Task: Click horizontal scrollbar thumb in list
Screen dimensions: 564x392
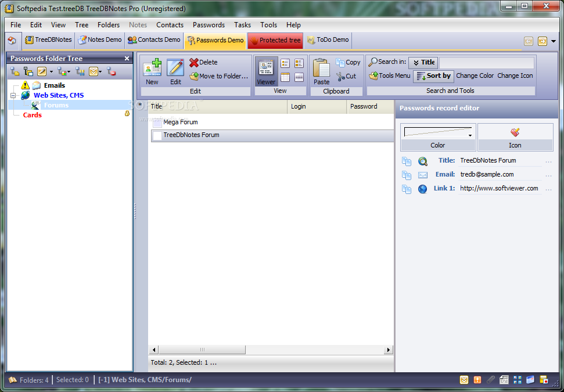Action: point(202,350)
